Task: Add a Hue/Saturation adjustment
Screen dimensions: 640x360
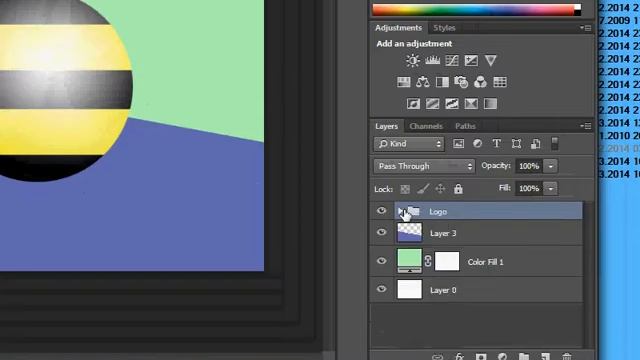Action: coord(404,82)
